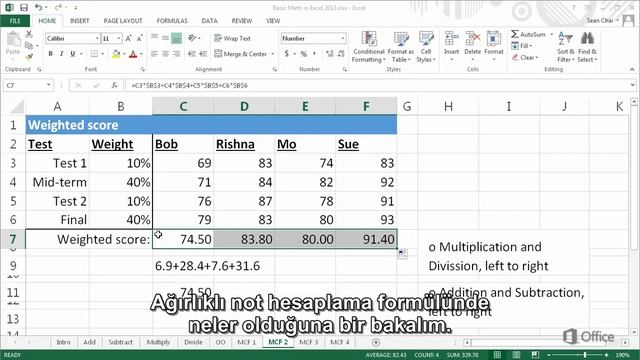Image resolution: width=640 pixels, height=360 pixels.
Task: Click the Clear button in Editing group
Action: pos(525,58)
